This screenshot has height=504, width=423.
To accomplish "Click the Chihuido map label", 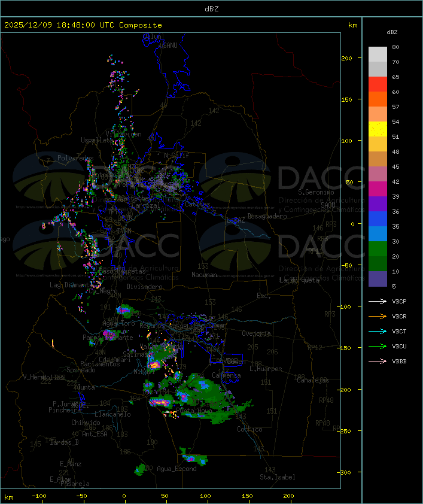I will coord(86,423).
